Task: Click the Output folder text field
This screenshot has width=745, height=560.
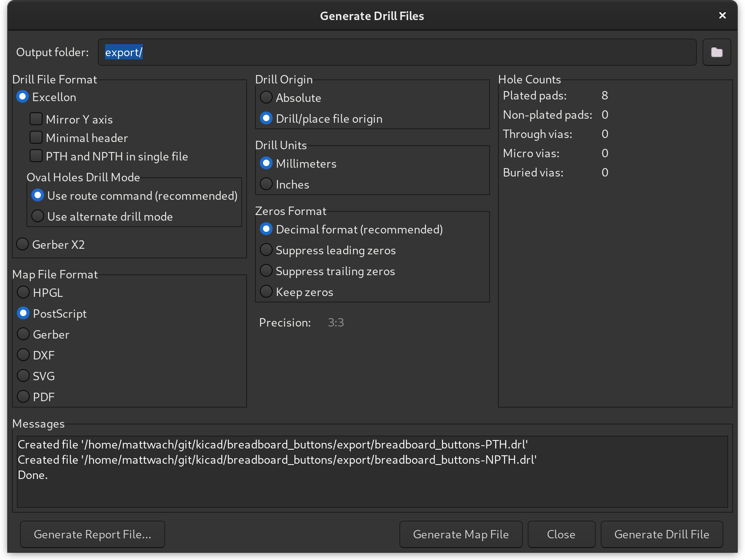Action: coord(397,52)
